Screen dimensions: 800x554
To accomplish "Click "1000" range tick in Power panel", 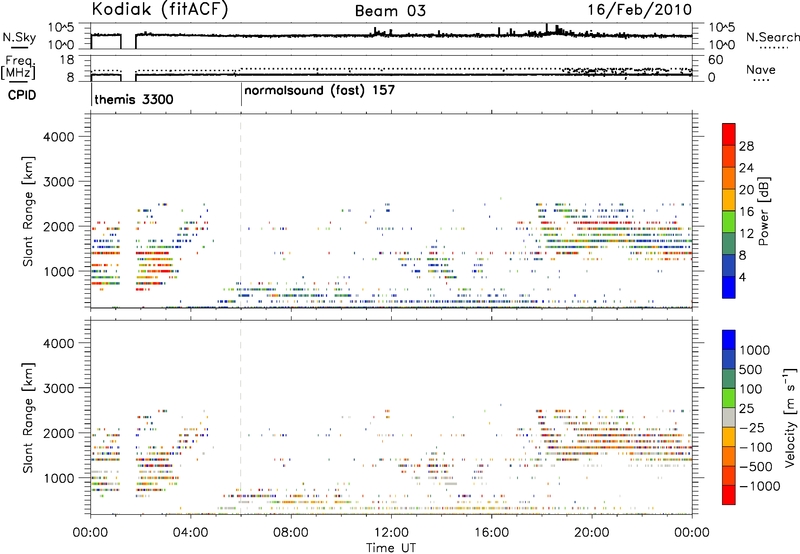I will pos(58,271).
